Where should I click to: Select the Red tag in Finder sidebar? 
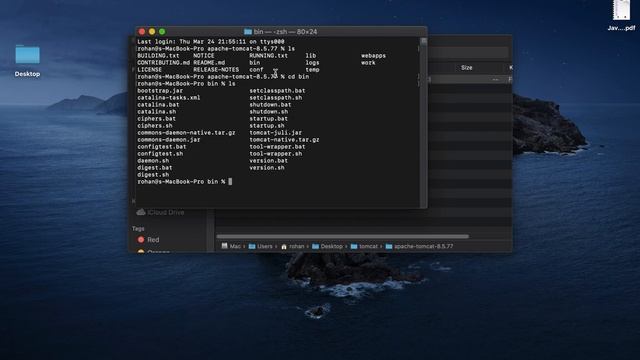149,240
